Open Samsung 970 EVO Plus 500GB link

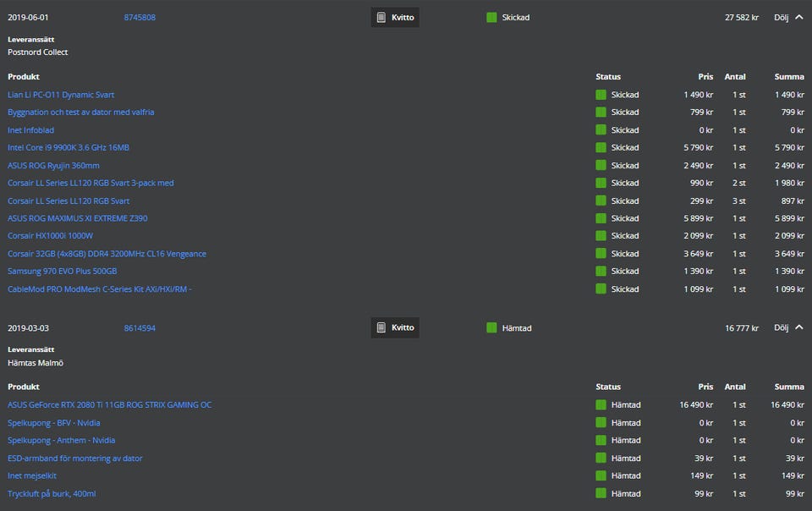[x=63, y=272]
